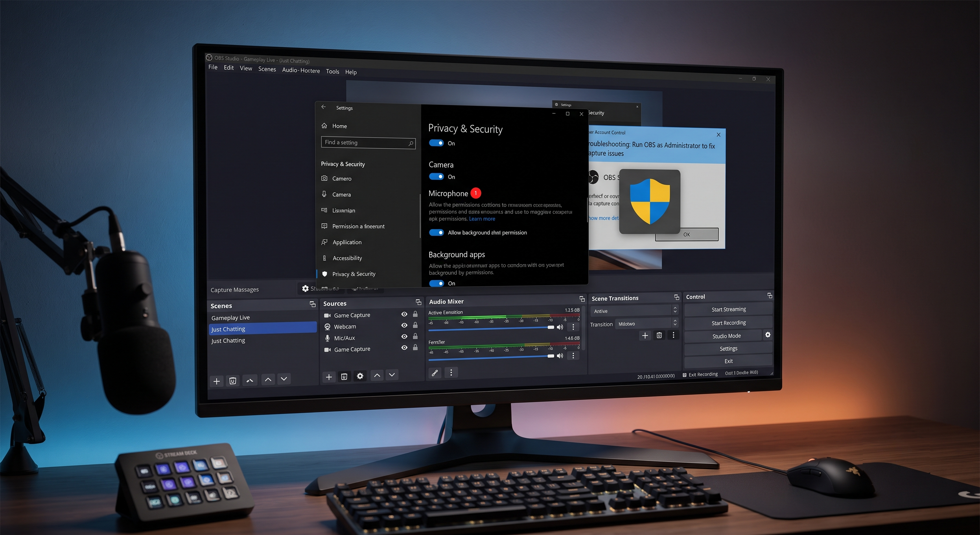Open Fernfler channel options menu

coord(573,355)
